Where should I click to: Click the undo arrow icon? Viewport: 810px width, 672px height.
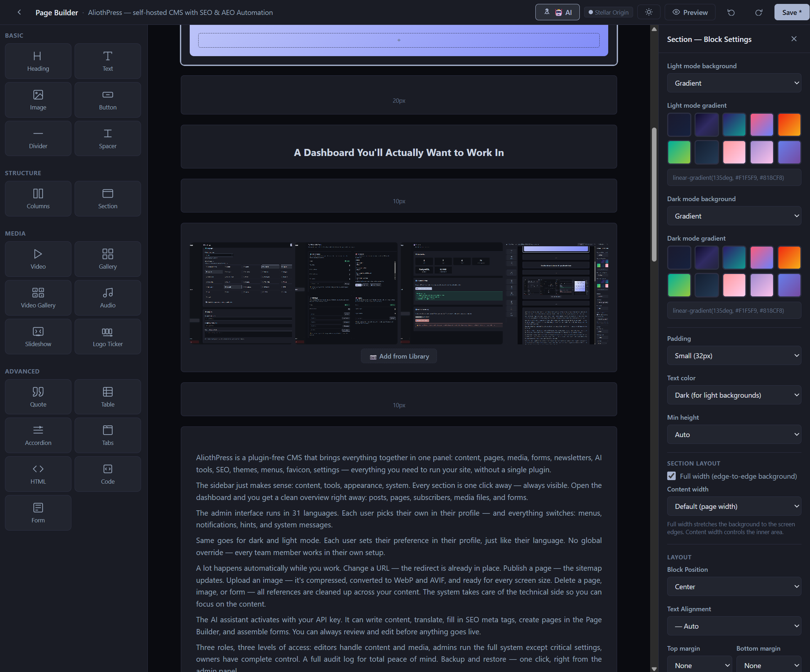(730, 12)
